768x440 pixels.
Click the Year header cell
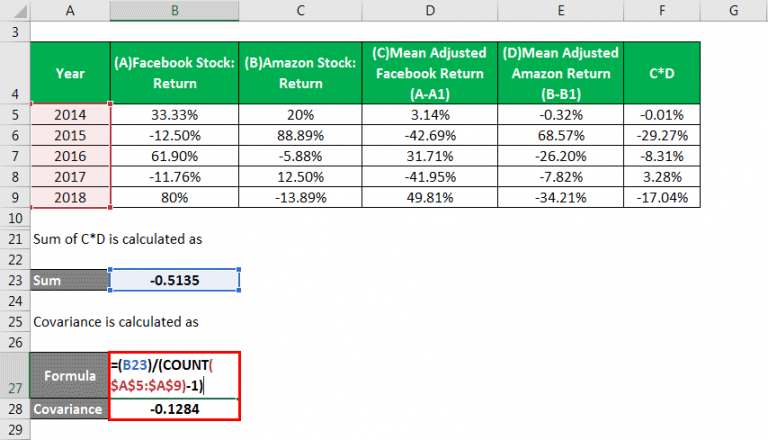70,71
